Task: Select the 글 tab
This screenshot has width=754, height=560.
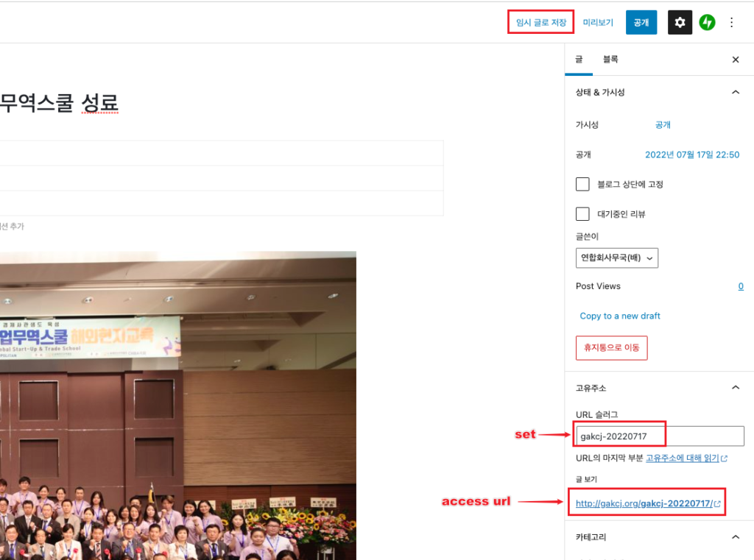Action: [x=579, y=60]
